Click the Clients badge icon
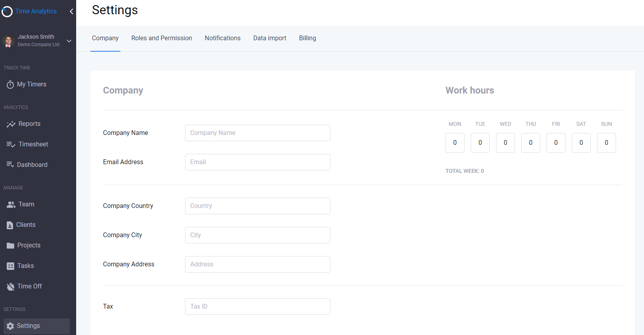Viewport: 644px width, 335px height. (10, 225)
